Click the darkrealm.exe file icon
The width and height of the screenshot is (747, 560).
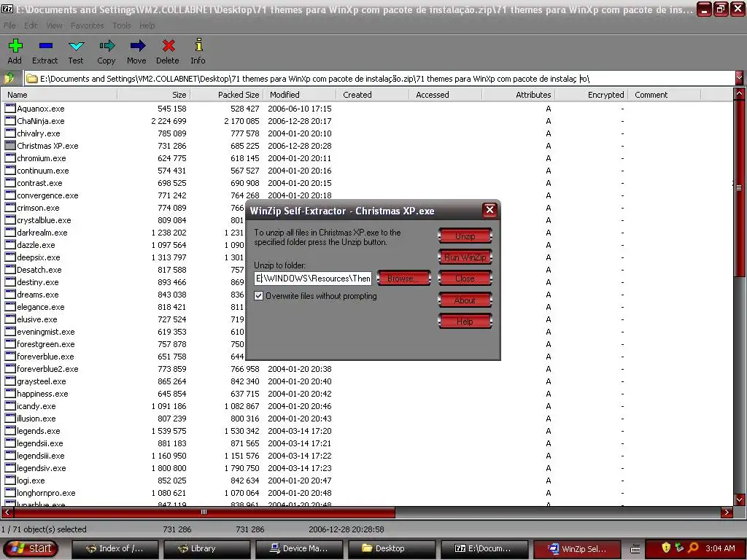click(x=10, y=232)
